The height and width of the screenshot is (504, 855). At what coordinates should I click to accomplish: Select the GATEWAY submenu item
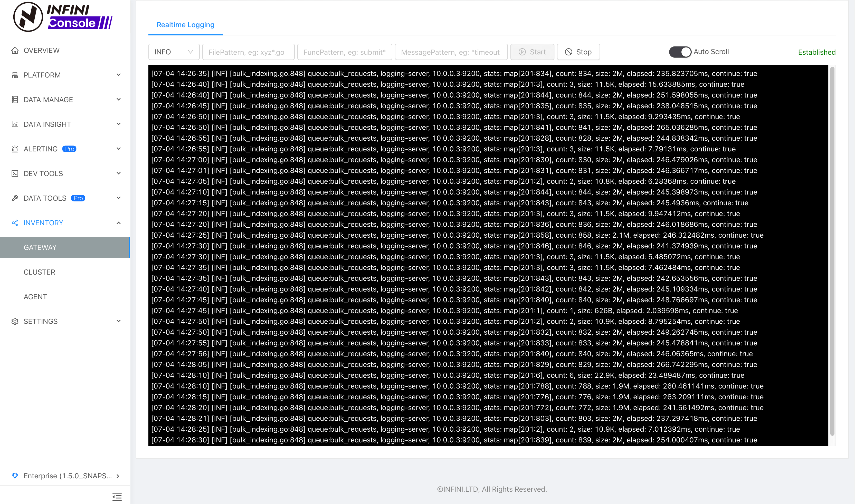click(65, 247)
